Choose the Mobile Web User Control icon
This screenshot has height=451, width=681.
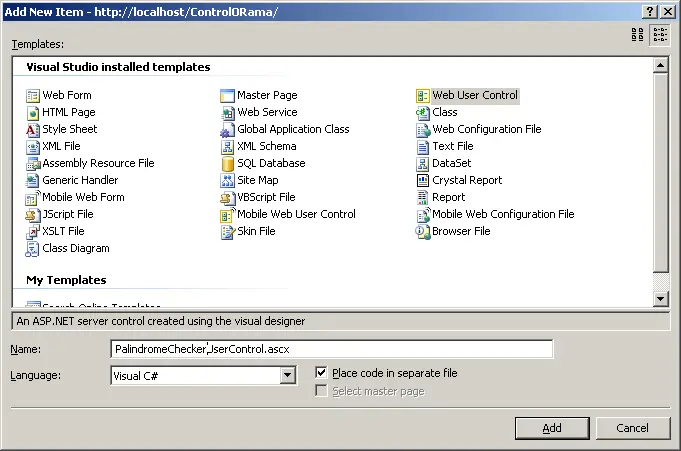click(228, 215)
